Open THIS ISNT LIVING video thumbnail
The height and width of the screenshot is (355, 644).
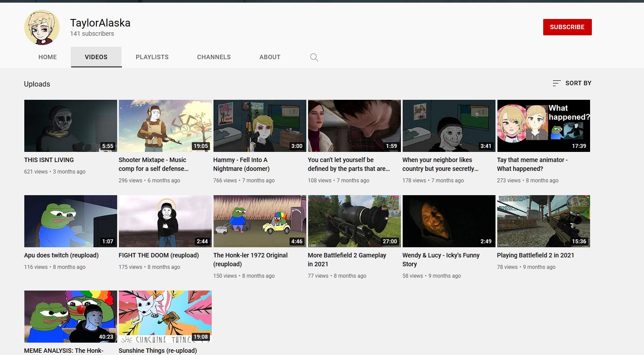[x=71, y=126]
